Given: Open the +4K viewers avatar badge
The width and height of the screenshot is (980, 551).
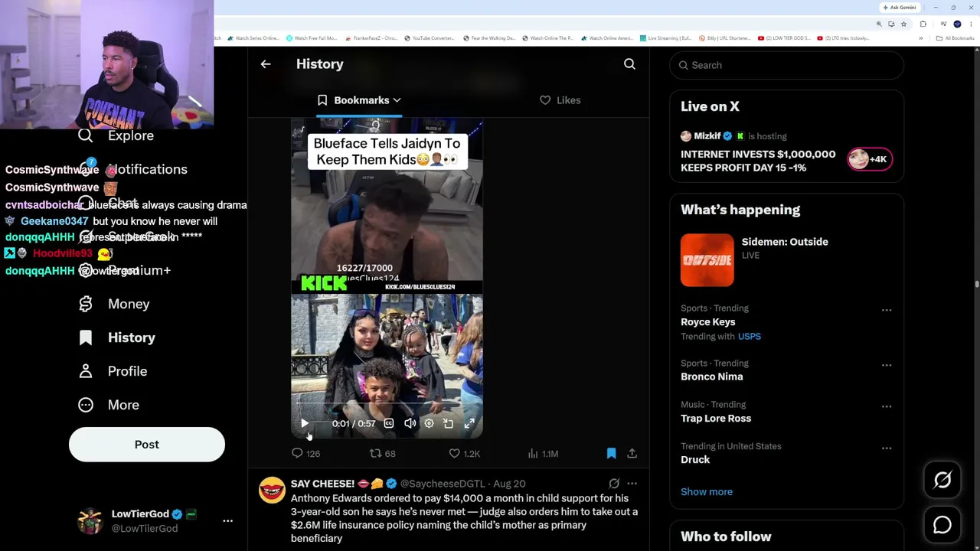Looking at the screenshot, I should tap(869, 159).
